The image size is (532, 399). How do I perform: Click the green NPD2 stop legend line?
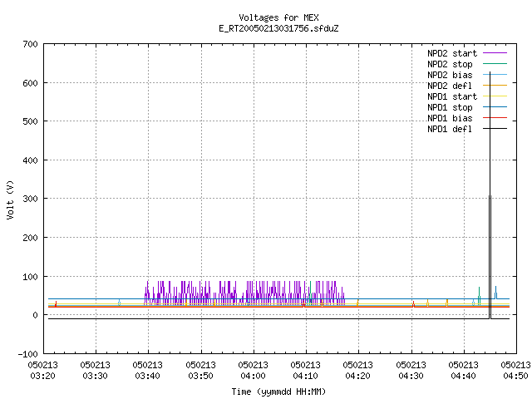pyautogui.click(x=495, y=64)
